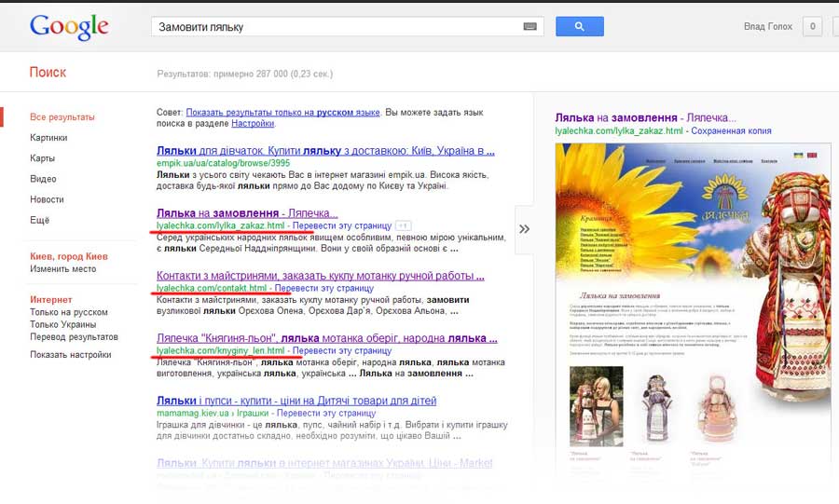839x504 pixels.
Task: Open result 'Контакти з майстринями'
Action: point(321,276)
